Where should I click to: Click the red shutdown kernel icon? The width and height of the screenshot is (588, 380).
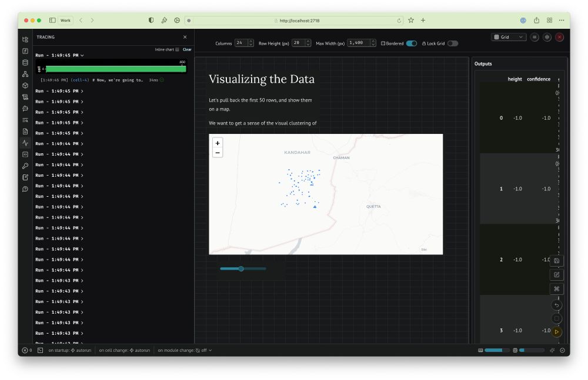tap(560, 37)
